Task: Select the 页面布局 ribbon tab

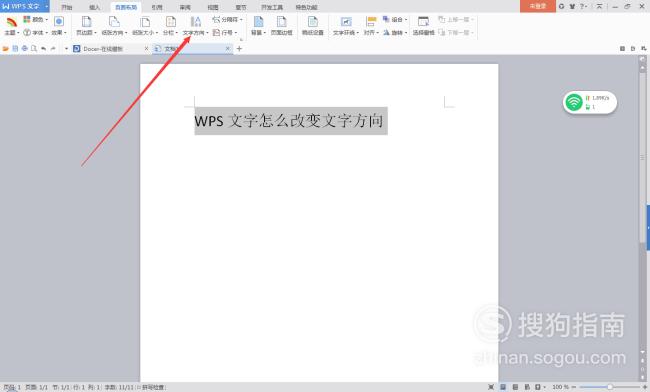Action: click(126, 7)
